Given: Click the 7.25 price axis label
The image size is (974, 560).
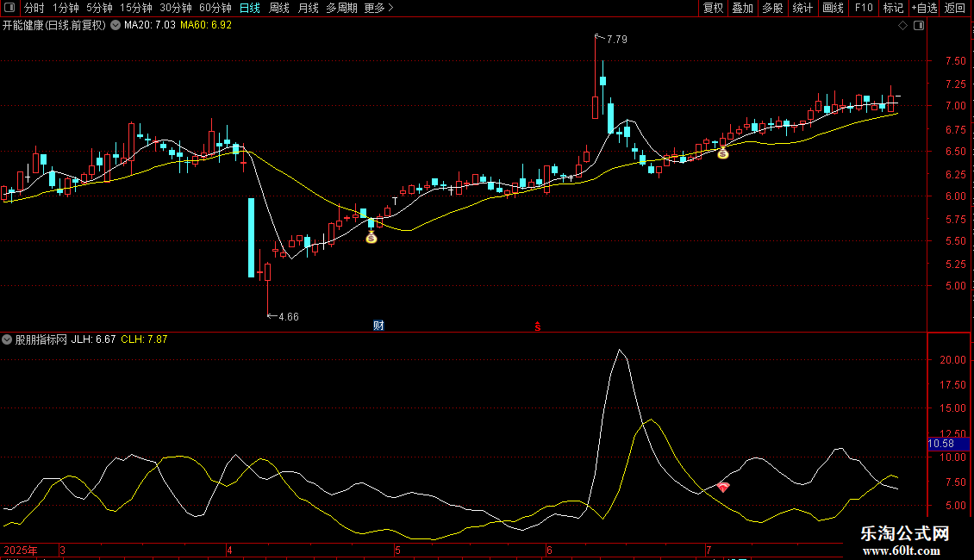Looking at the screenshot, I should [x=955, y=84].
